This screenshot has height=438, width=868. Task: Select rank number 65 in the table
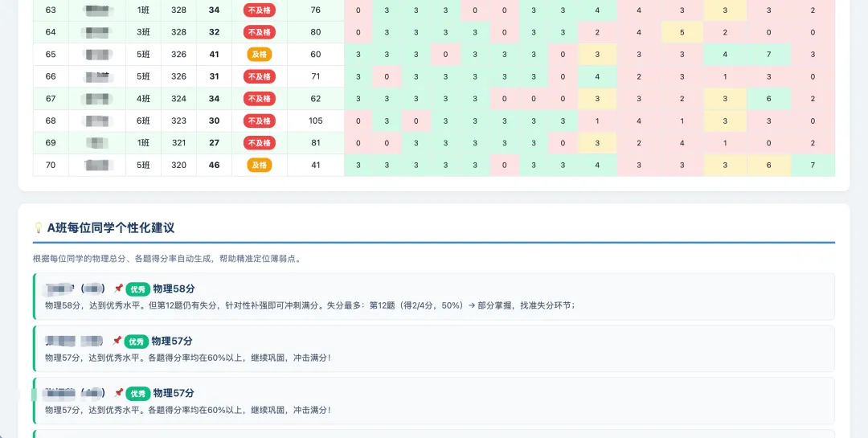coord(51,55)
